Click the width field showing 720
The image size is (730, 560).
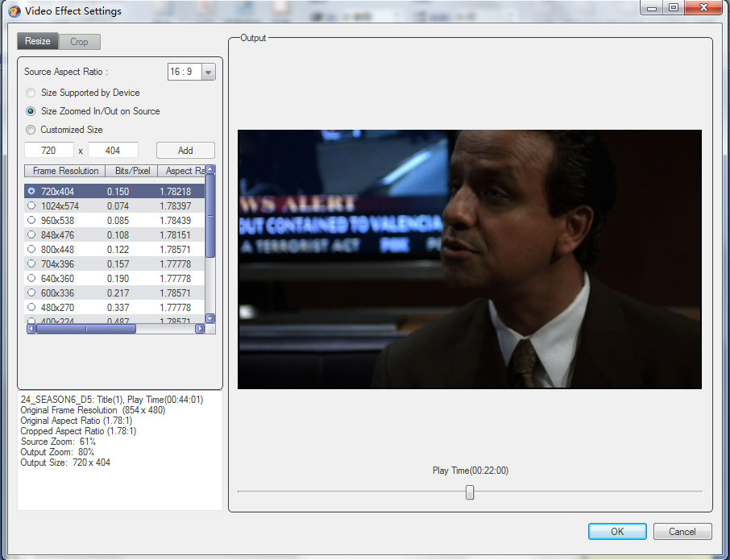49,151
